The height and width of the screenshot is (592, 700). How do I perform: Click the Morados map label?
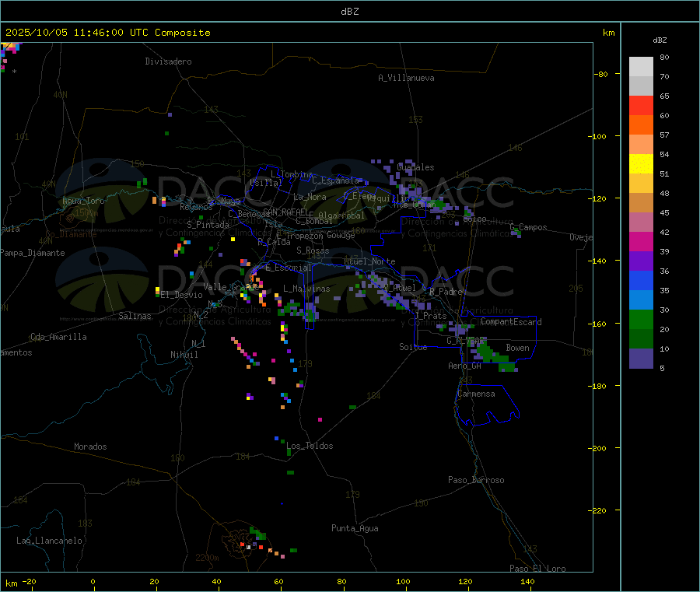(90, 447)
